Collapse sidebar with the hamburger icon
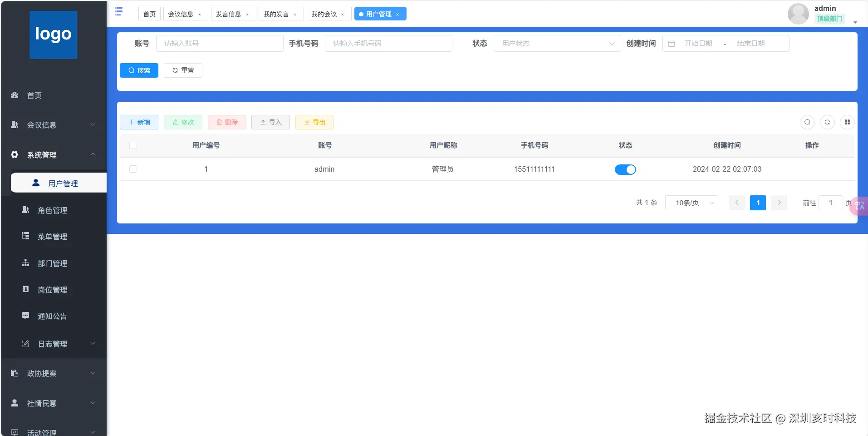The width and height of the screenshot is (868, 436). coord(118,11)
